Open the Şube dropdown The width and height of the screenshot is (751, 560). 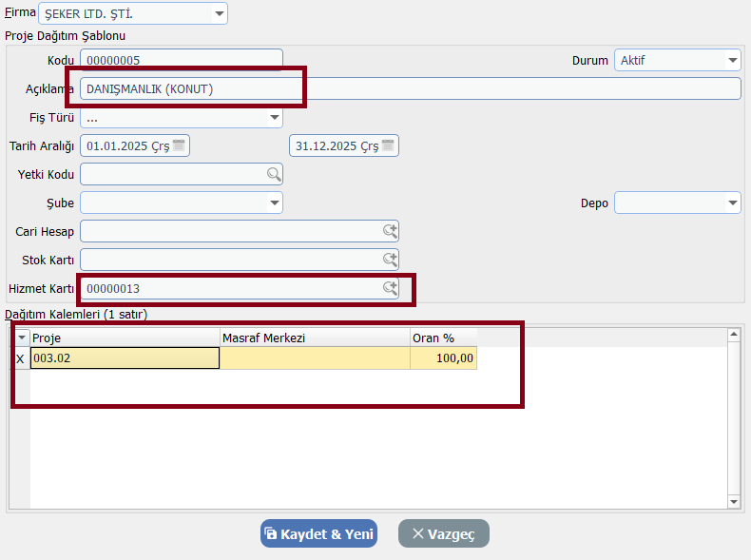pyautogui.click(x=275, y=203)
